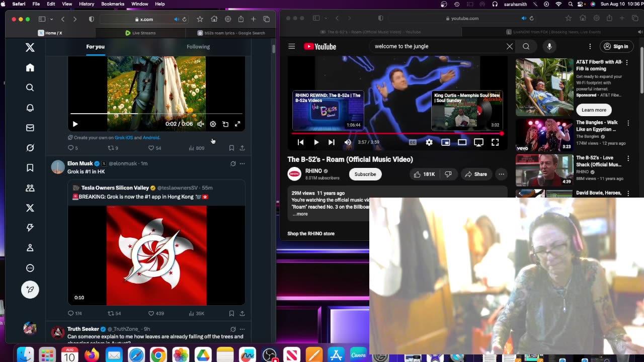Open Grok iOS link
Screen dimensions: 644x362
[124, 138]
